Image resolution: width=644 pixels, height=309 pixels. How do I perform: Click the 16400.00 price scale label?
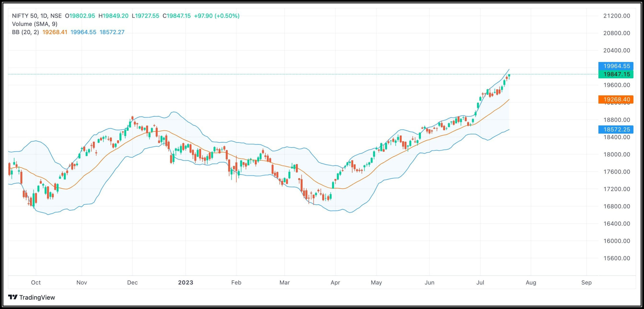(617, 224)
